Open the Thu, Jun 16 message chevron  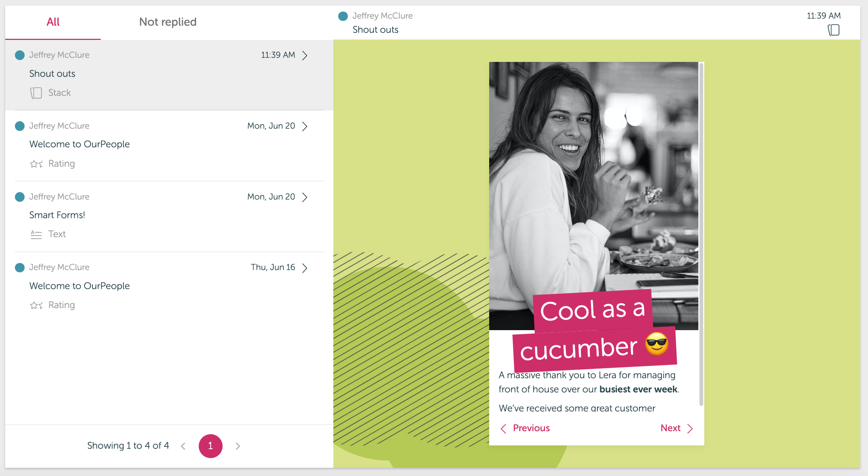point(305,268)
